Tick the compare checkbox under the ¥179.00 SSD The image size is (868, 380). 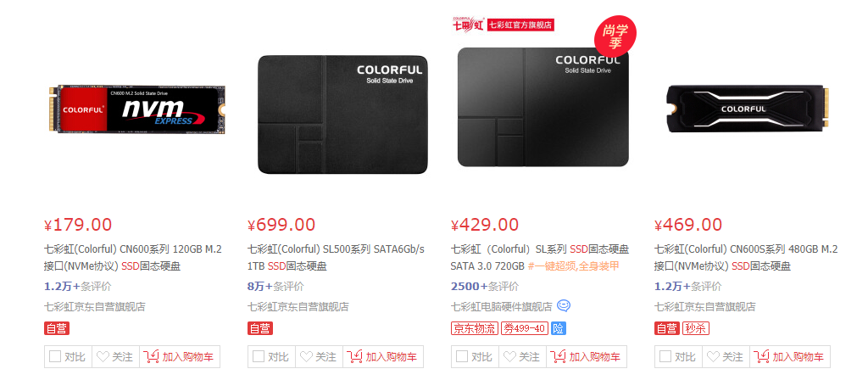point(55,357)
